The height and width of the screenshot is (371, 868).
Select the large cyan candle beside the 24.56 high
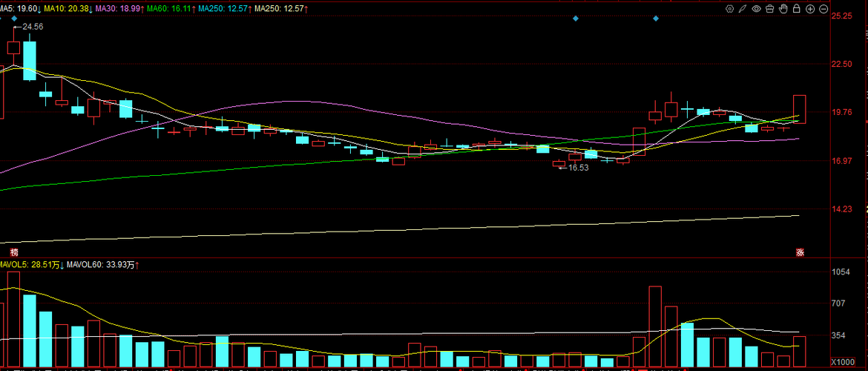(30, 60)
